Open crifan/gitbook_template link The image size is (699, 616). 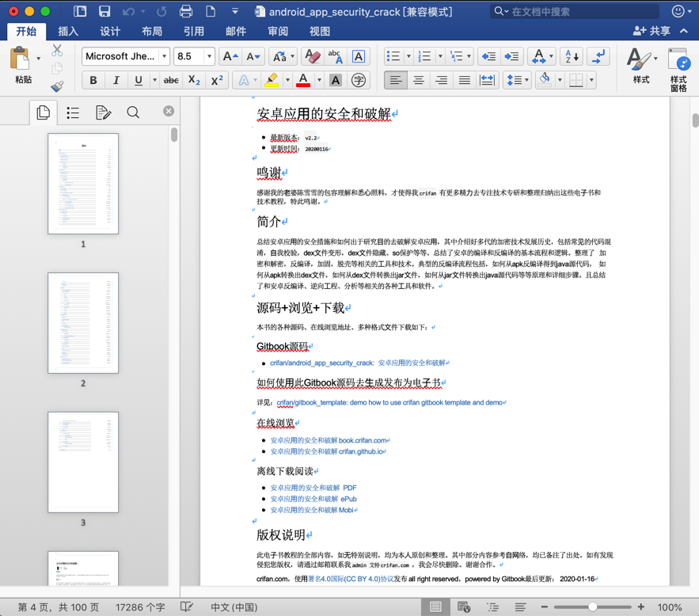point(389,402)
